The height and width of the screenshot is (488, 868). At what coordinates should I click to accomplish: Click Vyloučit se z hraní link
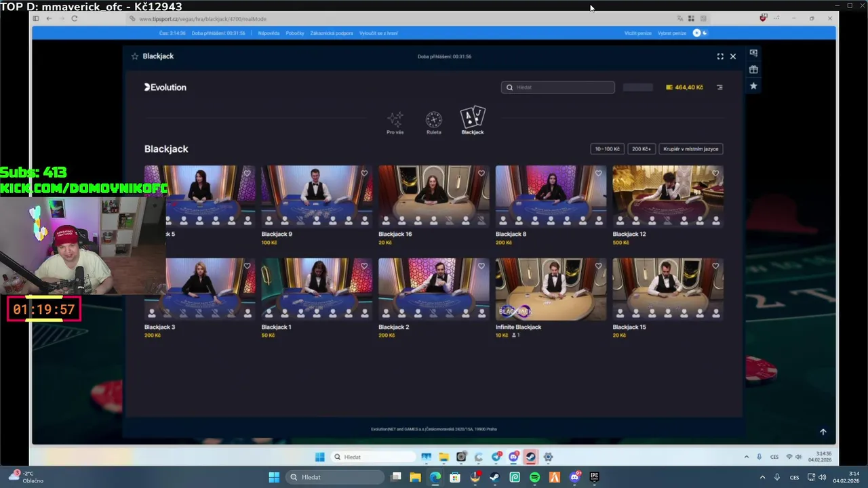coord(378,33)
